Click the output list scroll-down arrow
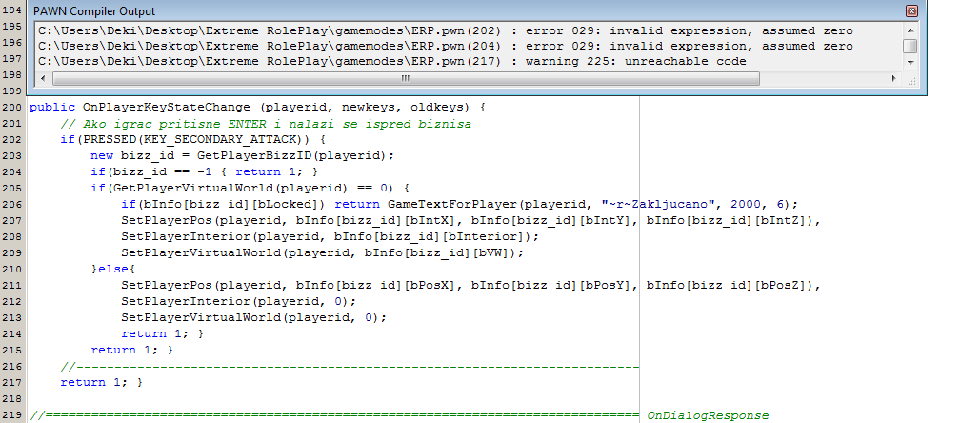 910,62
